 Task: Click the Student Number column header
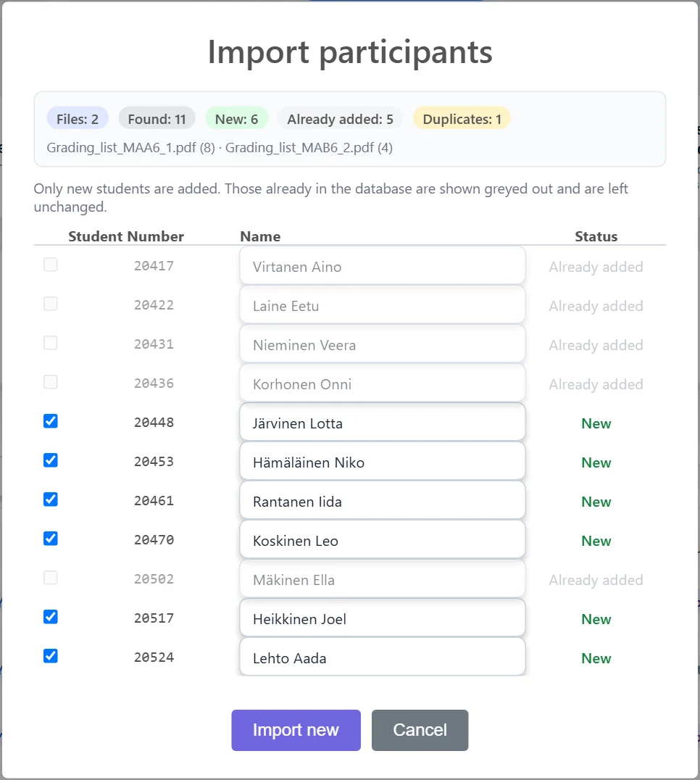click(x=126, y=236)
